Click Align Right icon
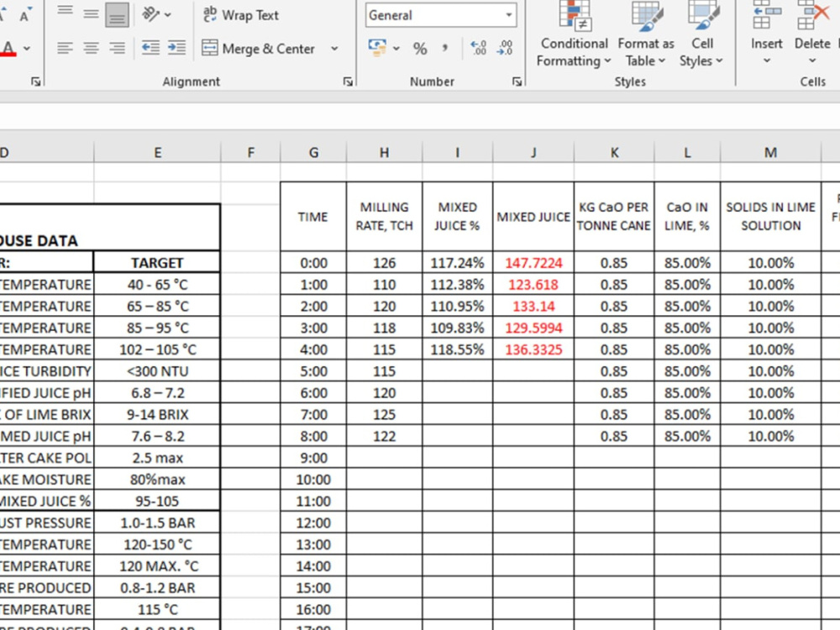Image resolution: width=840 pixels, height=630 pixels. 117,49
